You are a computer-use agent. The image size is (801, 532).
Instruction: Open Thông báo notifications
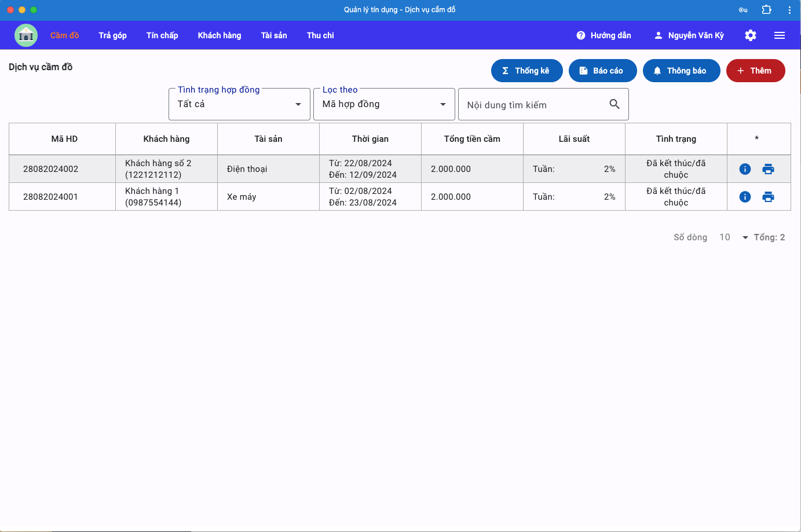682,71
